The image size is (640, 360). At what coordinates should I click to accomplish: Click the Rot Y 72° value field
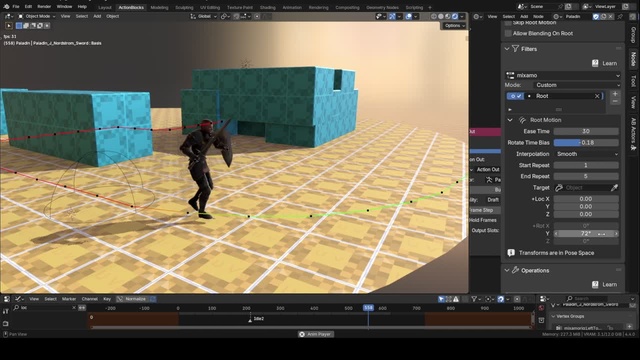[x=587, y=233]
